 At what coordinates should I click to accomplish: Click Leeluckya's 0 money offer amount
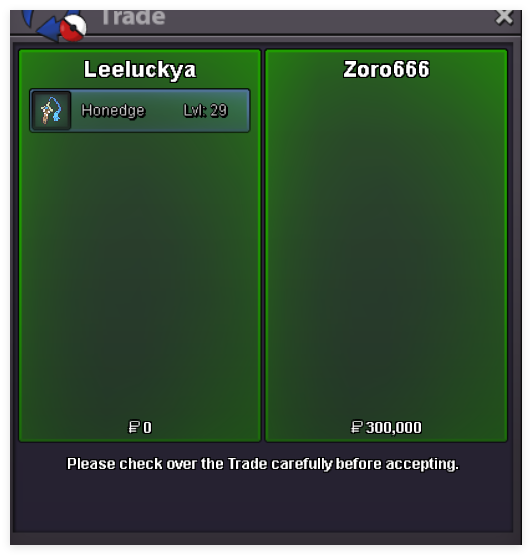(x=147, y=427)
